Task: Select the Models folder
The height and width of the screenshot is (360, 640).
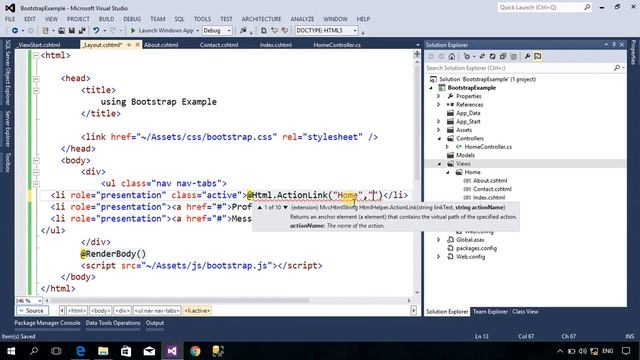Action: tap(465, 155)
